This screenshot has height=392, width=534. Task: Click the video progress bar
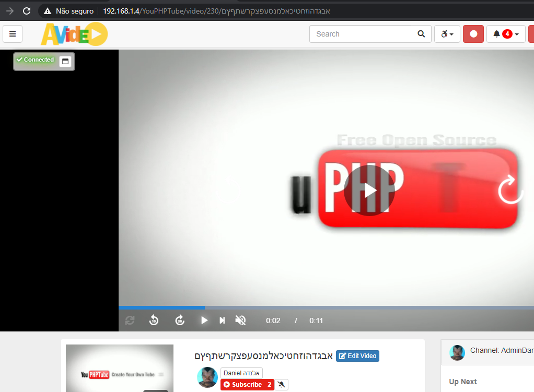click(326, 307)
